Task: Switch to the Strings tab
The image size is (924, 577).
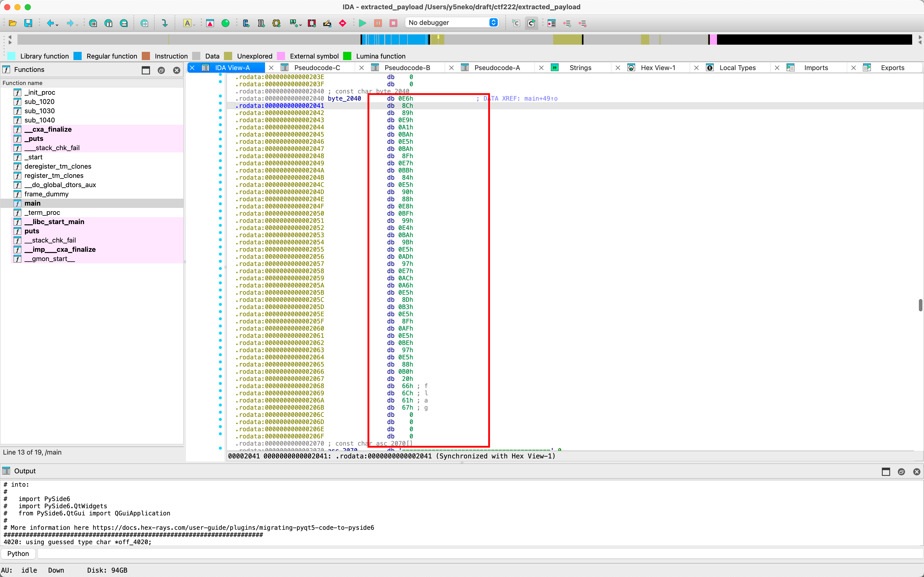Action: click(580, 68)
